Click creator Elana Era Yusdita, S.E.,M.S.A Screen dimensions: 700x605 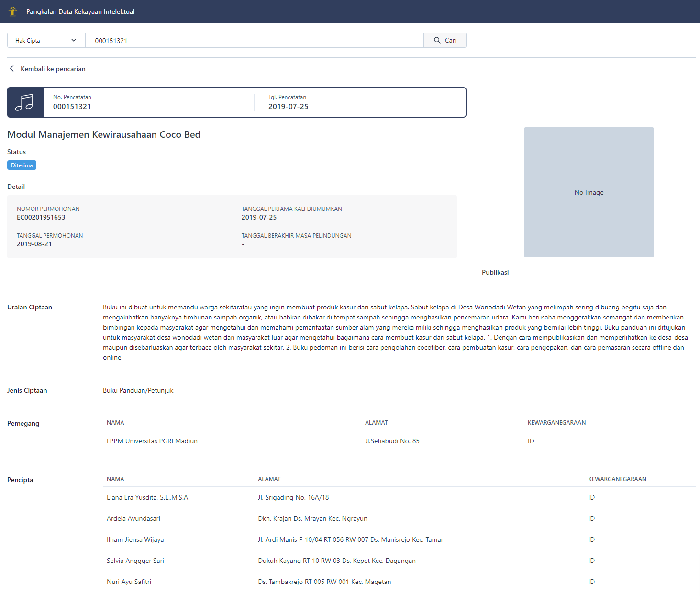(147, 497)
